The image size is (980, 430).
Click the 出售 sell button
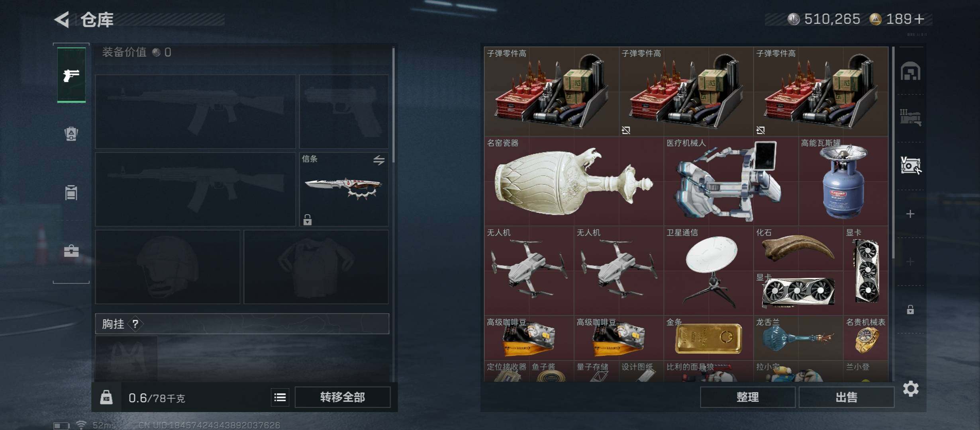(847, 397)
